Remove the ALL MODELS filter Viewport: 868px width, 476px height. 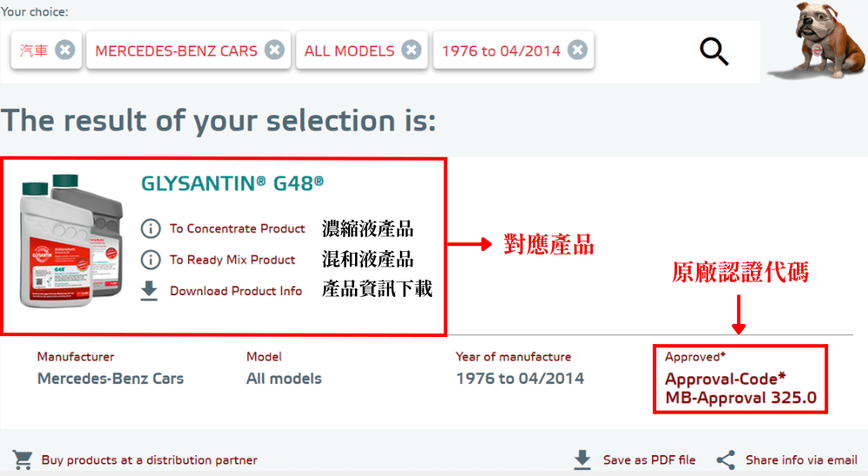click(411, 50)
